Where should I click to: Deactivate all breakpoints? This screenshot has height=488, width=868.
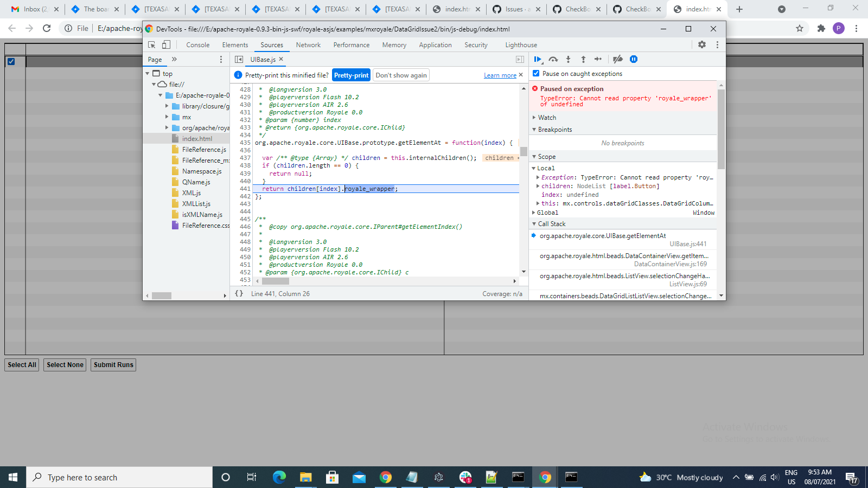pyautogui.click(x=617, y=59)
